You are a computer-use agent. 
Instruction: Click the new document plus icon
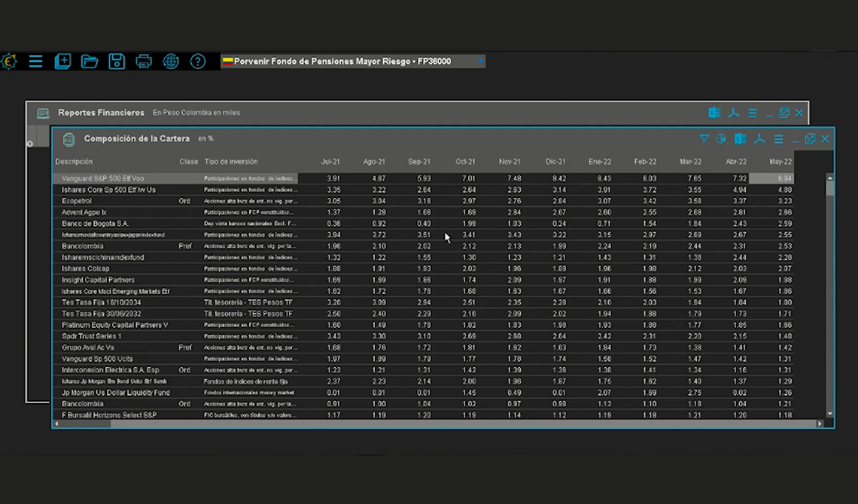(x=63, y=61)
